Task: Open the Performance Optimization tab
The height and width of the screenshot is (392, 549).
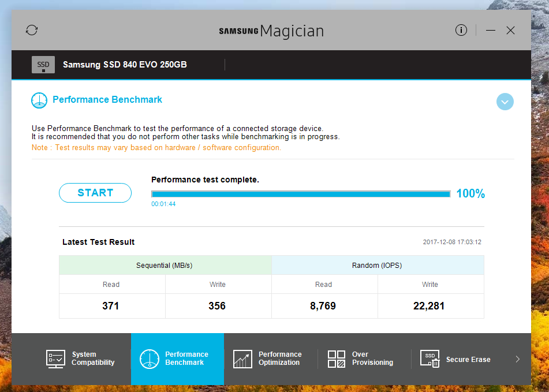Action: pos(271,359)
